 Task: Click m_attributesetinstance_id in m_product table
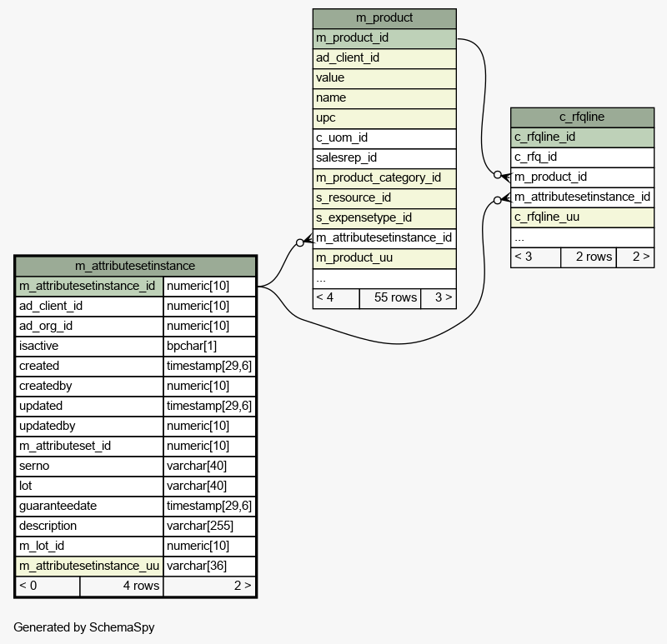click(x=384, y=237)
